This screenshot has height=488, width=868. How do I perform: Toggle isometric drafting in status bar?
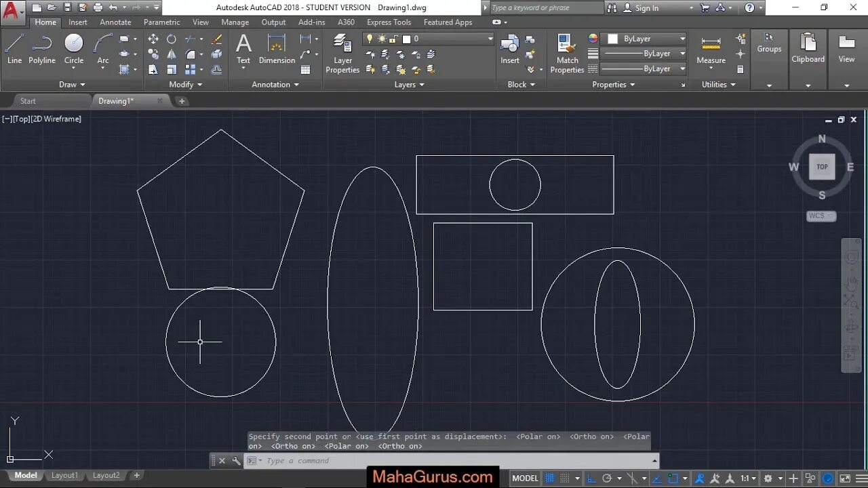point(632,478)
